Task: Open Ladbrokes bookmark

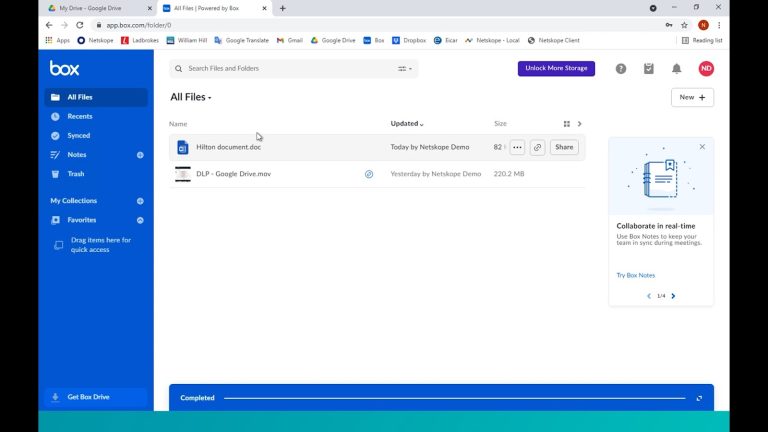Action: [140, 40]
